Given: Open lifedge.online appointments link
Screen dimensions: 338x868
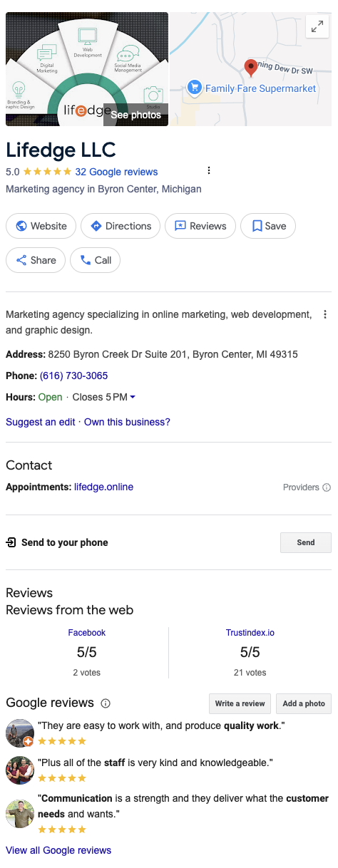Looking at the screenshot, I should point(103,487).
